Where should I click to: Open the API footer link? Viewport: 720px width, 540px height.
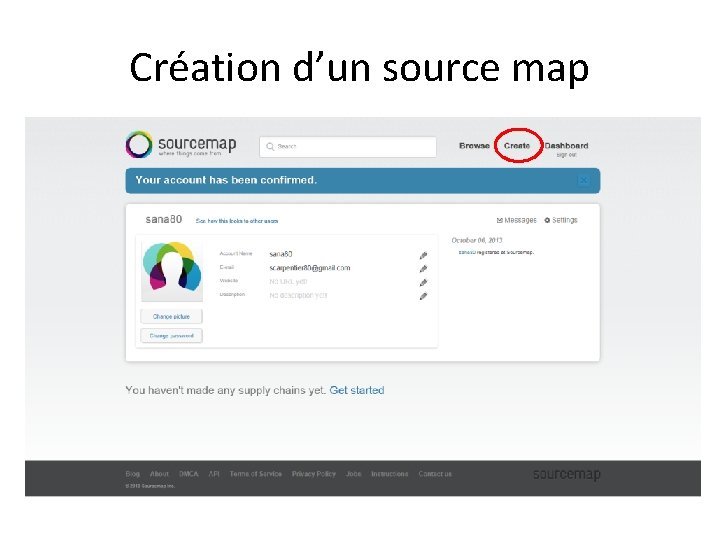(214, 474)
